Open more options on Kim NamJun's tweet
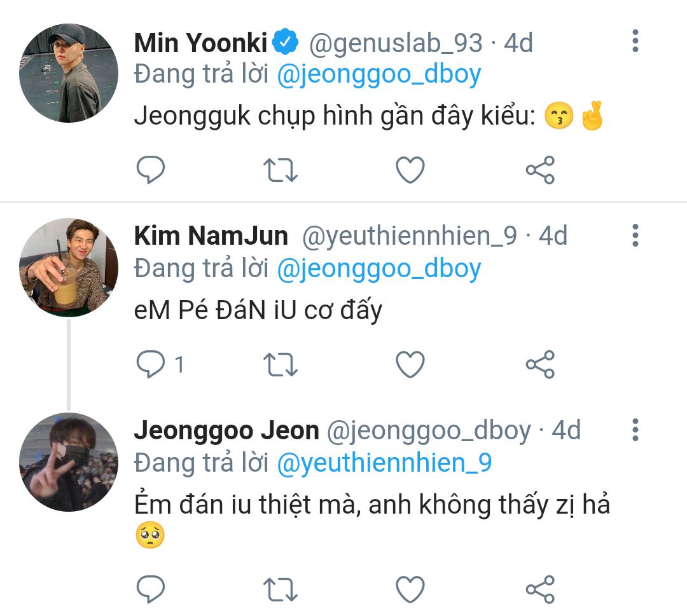This screenshot has height=616, width=687. (635, 236)
